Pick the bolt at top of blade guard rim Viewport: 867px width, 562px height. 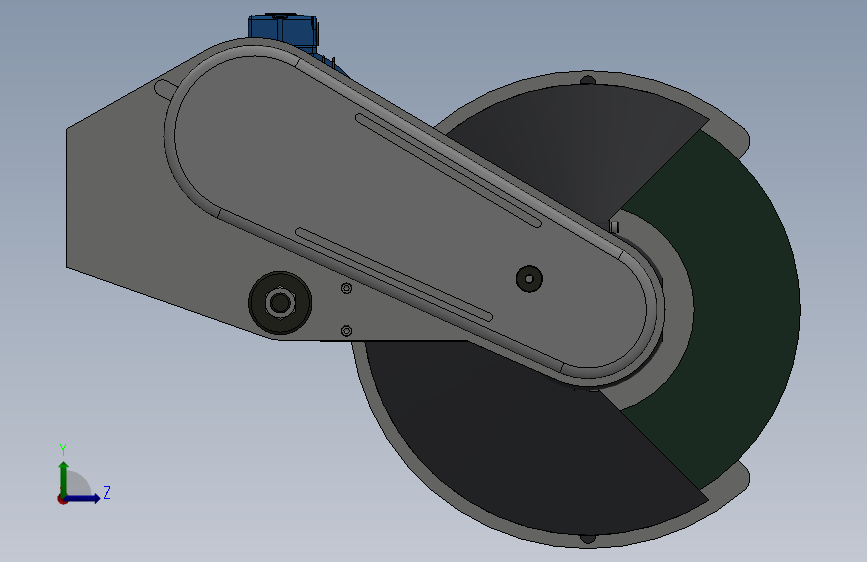[588, 81]
